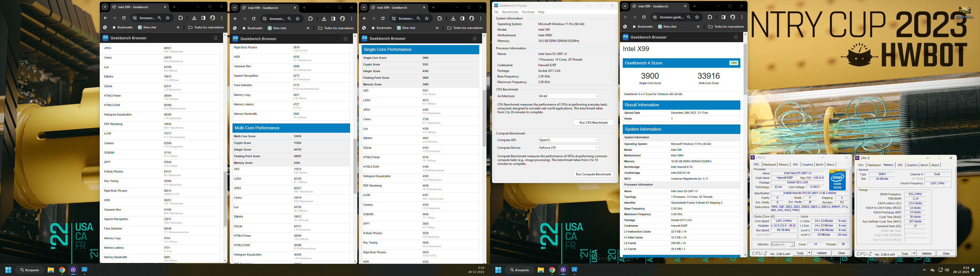980x276 pixels.
Task: Expand bookmarks overflow chevron in Single-Core Performance window
Action: tap(437, 28)
